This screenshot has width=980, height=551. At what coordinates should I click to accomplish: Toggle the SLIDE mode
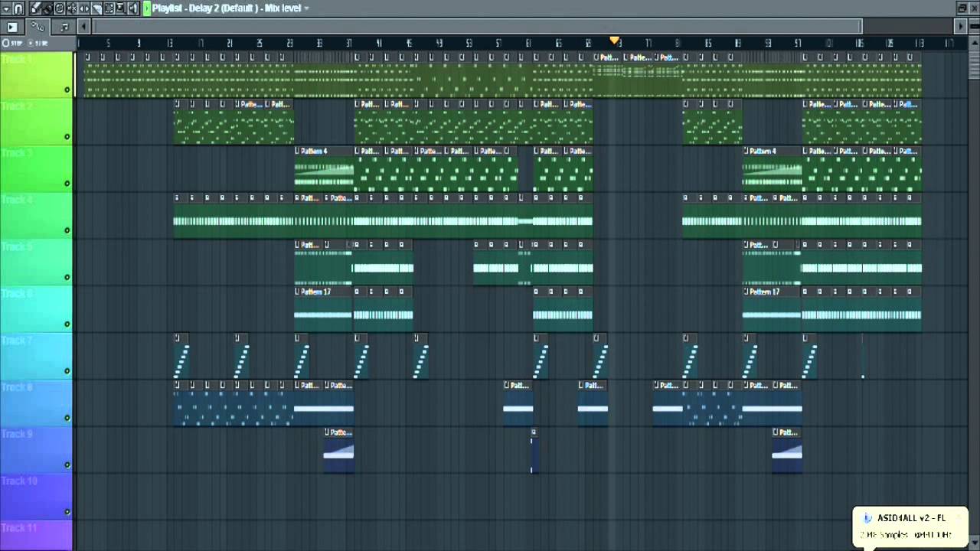pyautogui.click(x=38, y=44)
